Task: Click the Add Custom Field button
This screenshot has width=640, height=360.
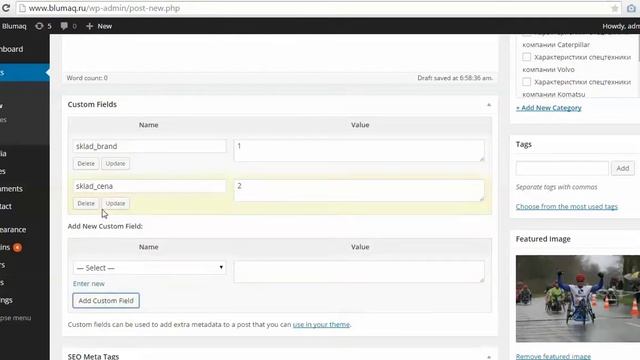Action: (x=106, y=300)
